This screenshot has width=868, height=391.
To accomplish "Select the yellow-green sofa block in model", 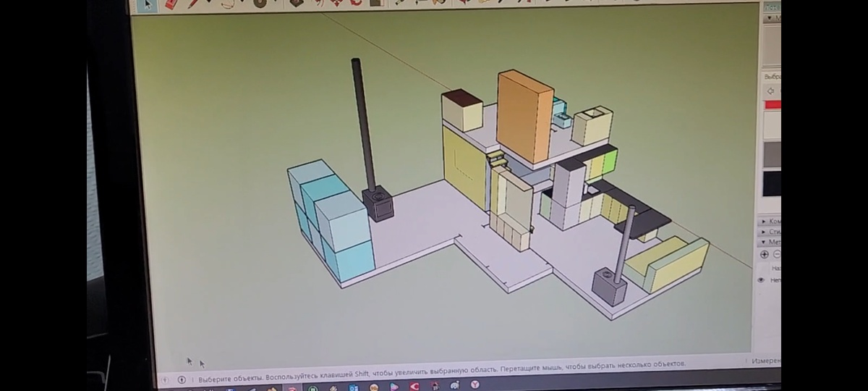I will tap(666, 264).
